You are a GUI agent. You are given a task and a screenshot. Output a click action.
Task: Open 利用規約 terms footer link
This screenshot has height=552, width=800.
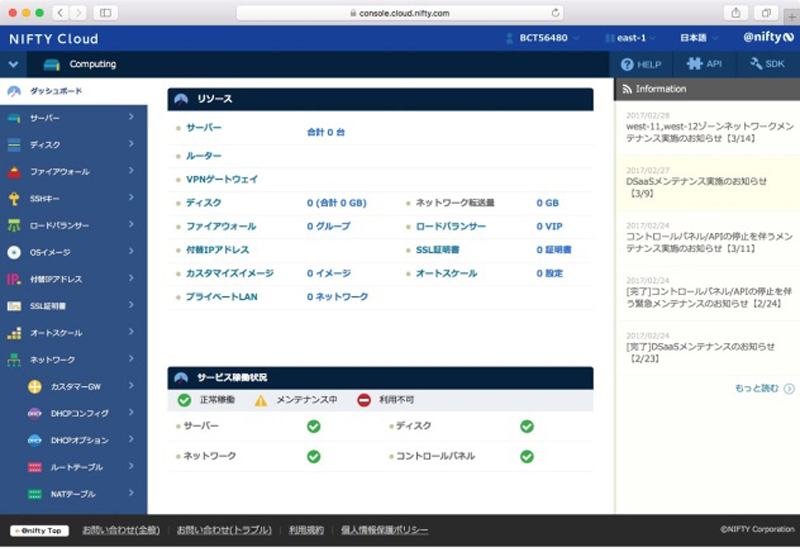point(306,531)
